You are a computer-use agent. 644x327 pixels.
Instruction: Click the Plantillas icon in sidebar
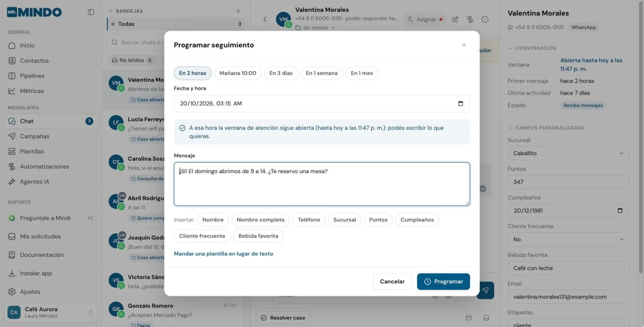pyautogui.click(x=12, y=151)
